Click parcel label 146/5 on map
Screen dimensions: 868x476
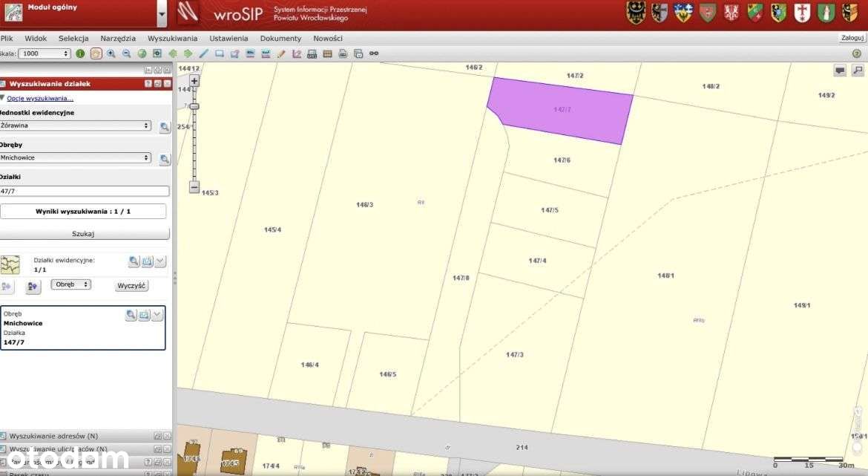point(387,374)
